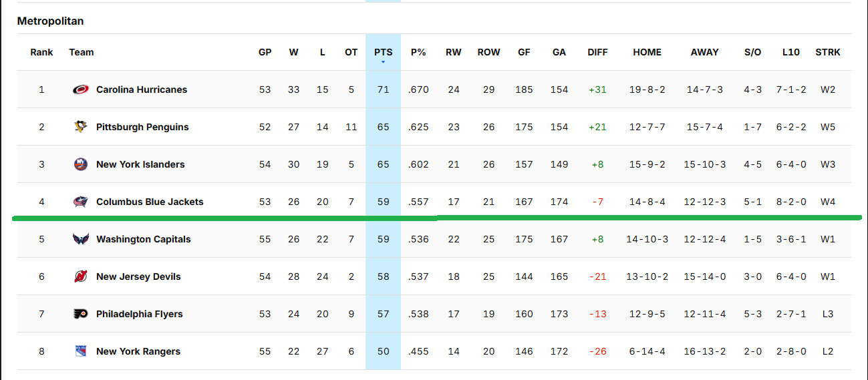
Task: Sort by the ROW column header
Action: (488, 52)
